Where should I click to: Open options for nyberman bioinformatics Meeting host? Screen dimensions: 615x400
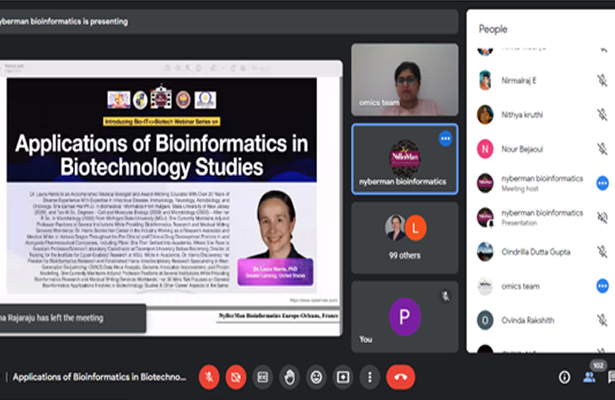point(602,183)
